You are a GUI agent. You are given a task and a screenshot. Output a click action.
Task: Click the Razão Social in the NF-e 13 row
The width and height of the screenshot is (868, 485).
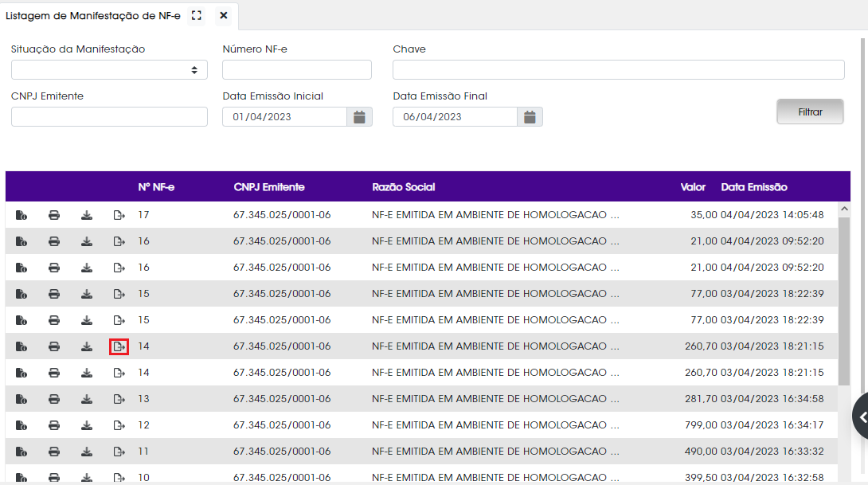click(x=495, y=399)
